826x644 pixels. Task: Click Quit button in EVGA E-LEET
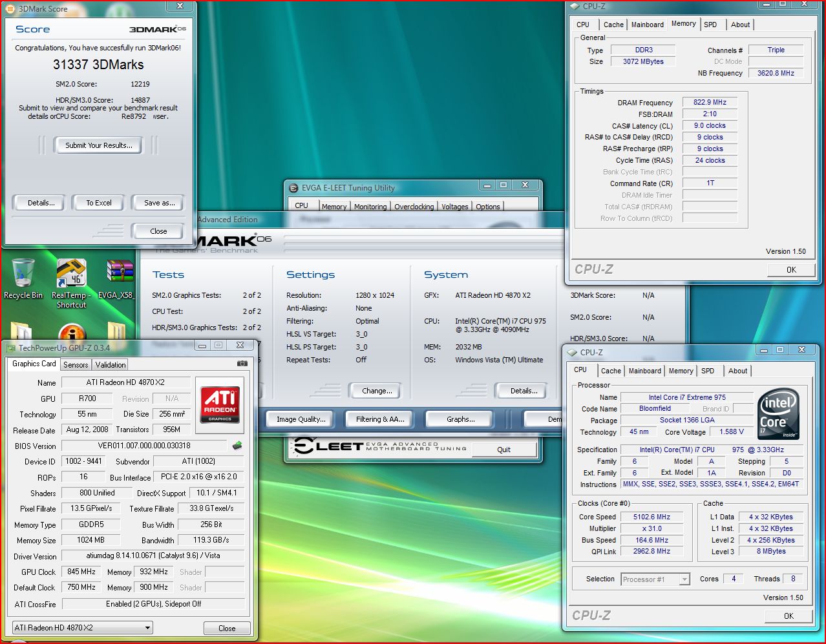coord(503,450)
